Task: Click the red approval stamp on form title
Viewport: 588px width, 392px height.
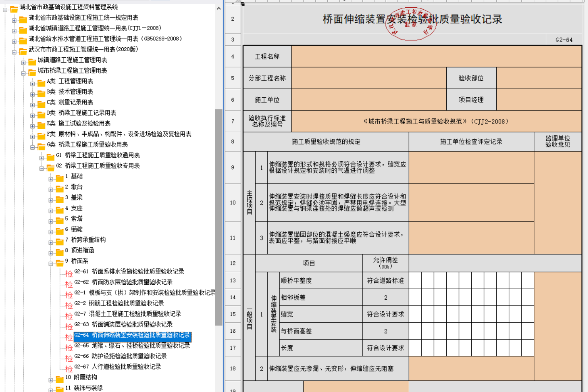Action: tap(410, 24)
